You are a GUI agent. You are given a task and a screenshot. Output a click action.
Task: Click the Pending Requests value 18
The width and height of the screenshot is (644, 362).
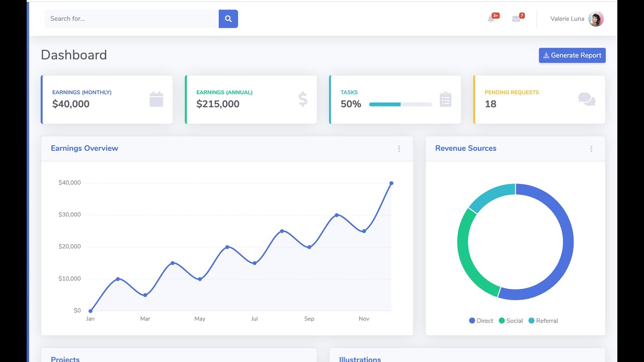[491, 104]
